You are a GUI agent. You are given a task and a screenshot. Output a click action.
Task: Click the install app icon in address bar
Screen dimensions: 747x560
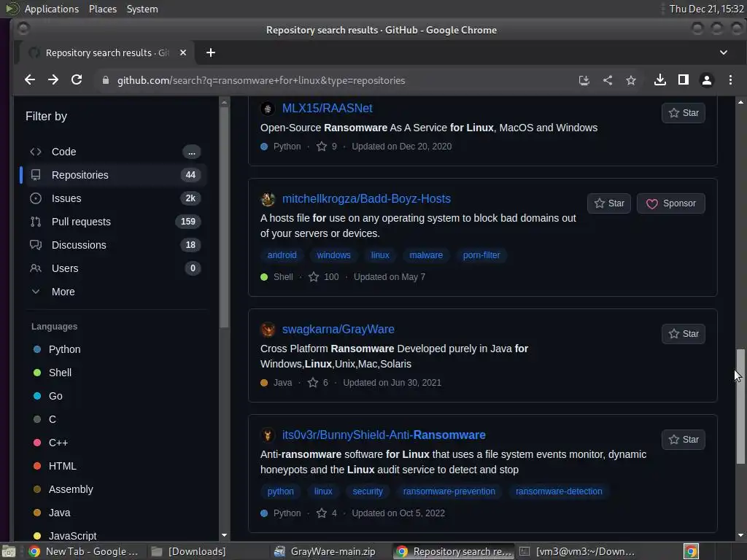click(x=584, y=80)
